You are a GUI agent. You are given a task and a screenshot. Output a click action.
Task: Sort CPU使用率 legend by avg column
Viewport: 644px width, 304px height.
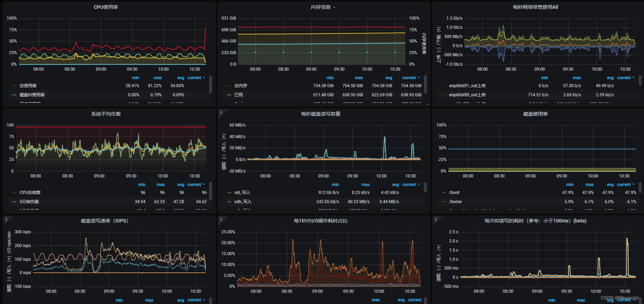pos(180,78)
